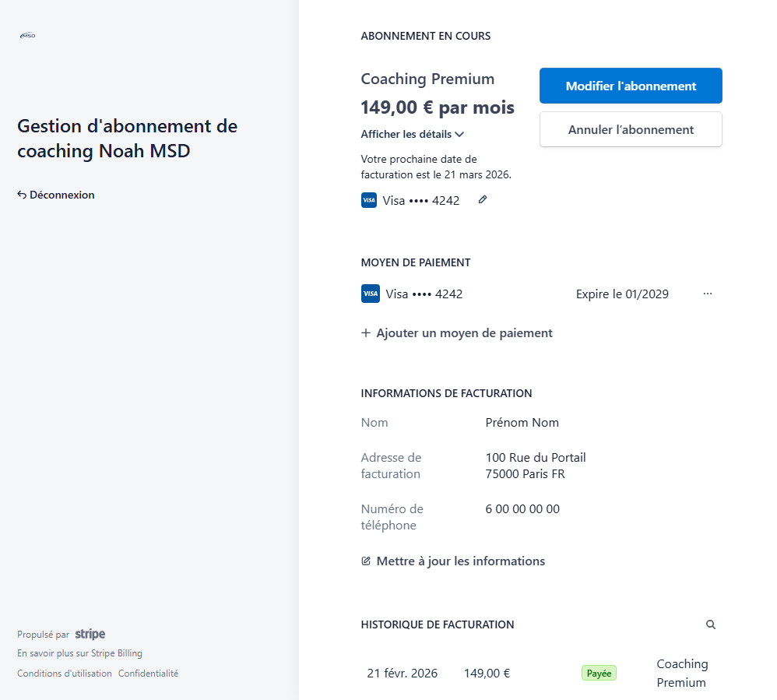Click the edit icon beside Mettre à jour

pyautogui.click(x=366, y=561)
